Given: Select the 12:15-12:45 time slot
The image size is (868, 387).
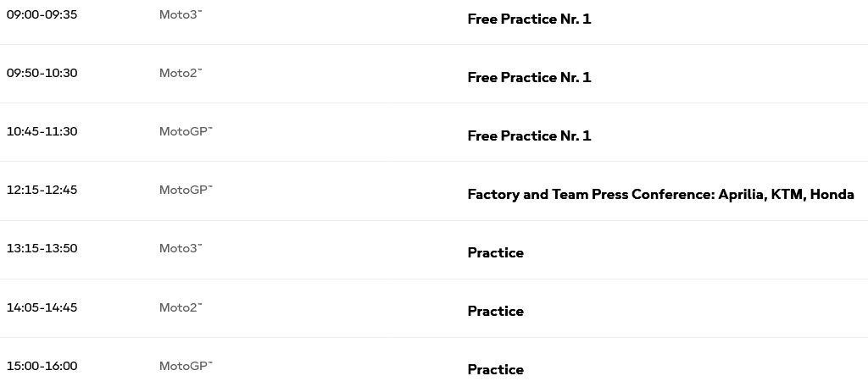Looking at the screenshot, I should [x=42, y=190].
